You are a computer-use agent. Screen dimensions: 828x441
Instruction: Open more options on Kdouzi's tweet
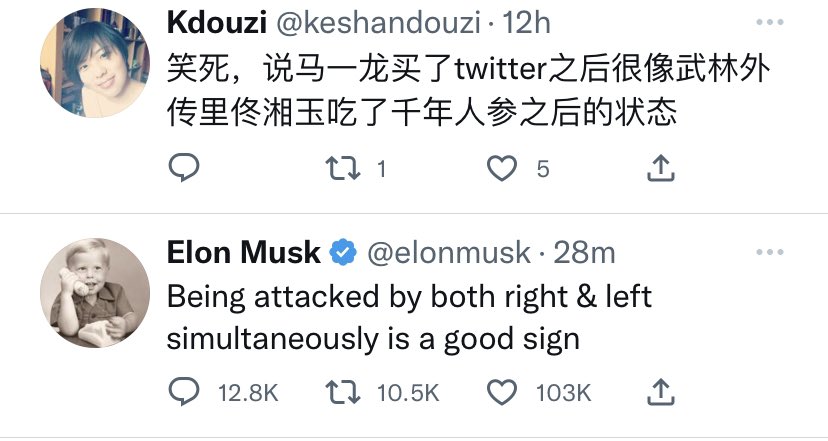point(770,22)
